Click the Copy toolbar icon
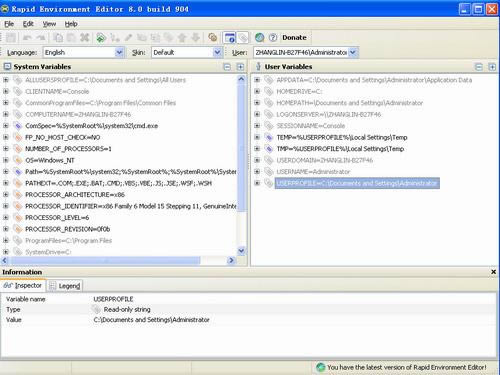Image resolution: width=500 pixels, height=375 pixels. 58,38
